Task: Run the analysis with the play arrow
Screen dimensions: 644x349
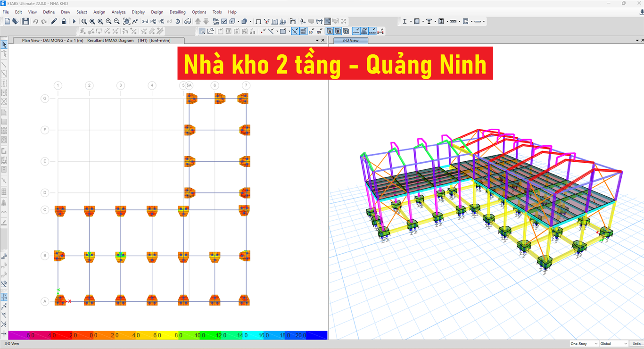Action: 74,21
